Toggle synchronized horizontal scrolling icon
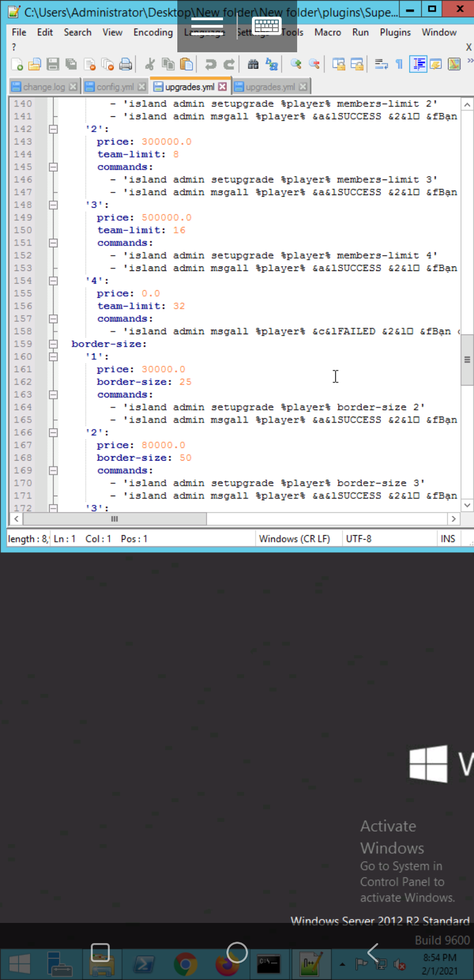The height and width of the screenshot is (980, 474). click(x=357, y=65)
